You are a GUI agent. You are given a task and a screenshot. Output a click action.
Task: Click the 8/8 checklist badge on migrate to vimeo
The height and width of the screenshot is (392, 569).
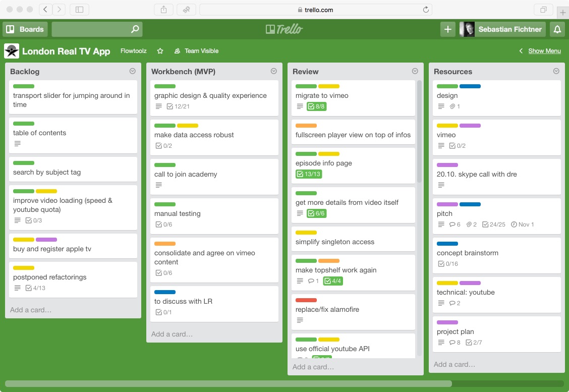316,106
